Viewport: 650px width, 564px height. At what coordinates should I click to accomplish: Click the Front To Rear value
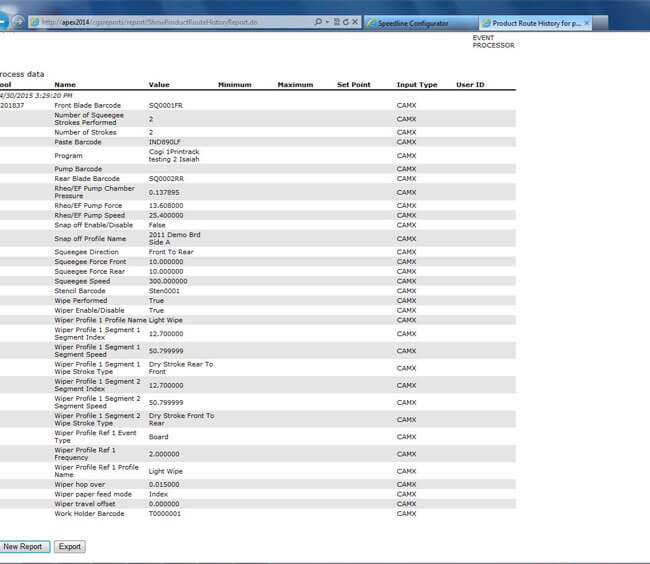click(x=171, y=252)
